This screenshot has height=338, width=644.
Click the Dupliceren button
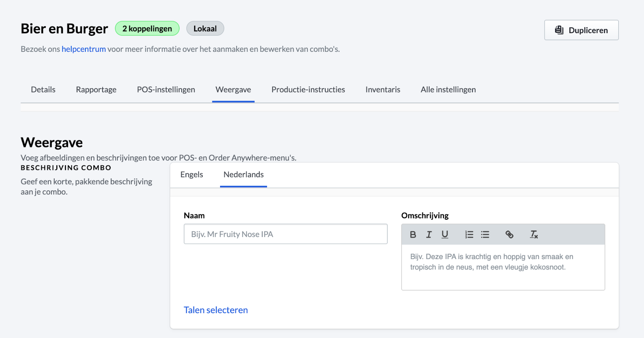581,30
